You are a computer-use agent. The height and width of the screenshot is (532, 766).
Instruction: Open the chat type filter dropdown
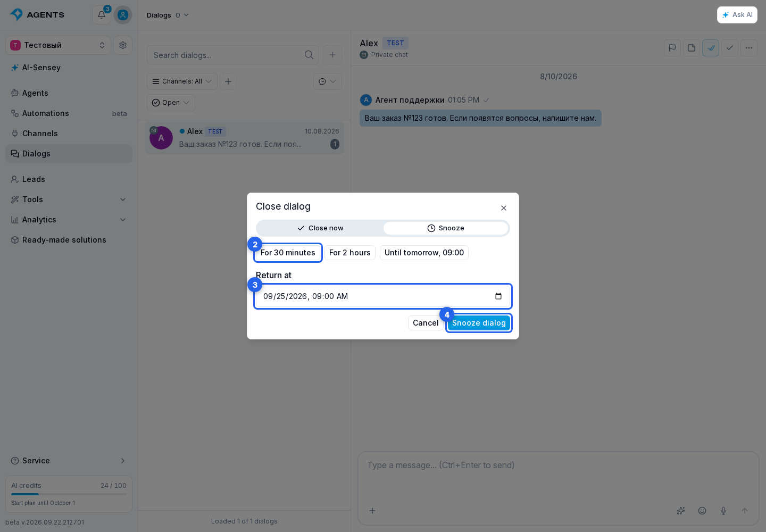(x=328, y=81)
